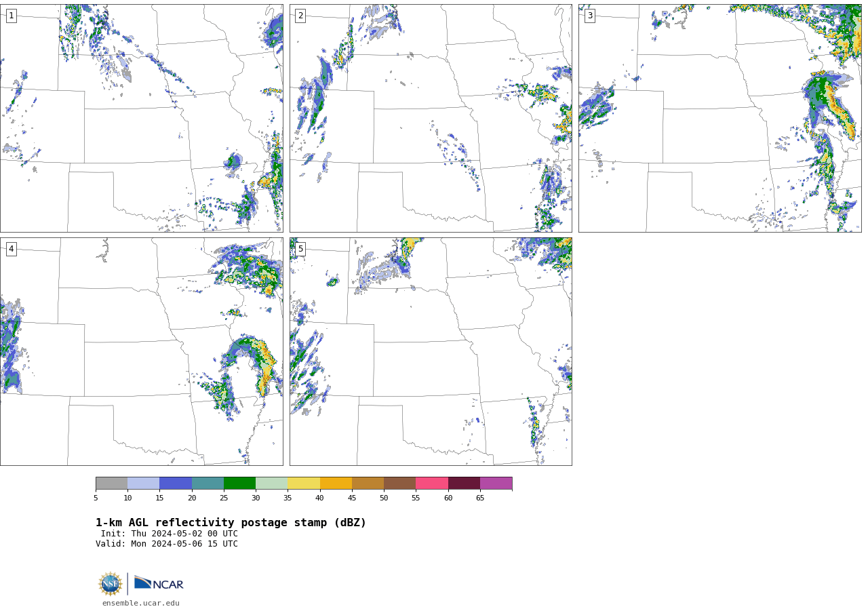Viewport: 868px width, 611px height.
Task: Click the panel number 1 label
Action: (x=11, y=16)
